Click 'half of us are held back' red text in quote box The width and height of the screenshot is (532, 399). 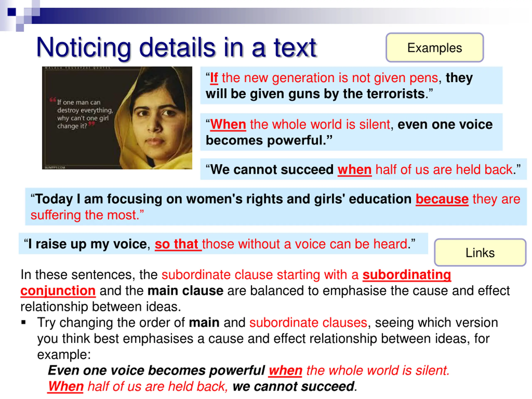(444, 170)
